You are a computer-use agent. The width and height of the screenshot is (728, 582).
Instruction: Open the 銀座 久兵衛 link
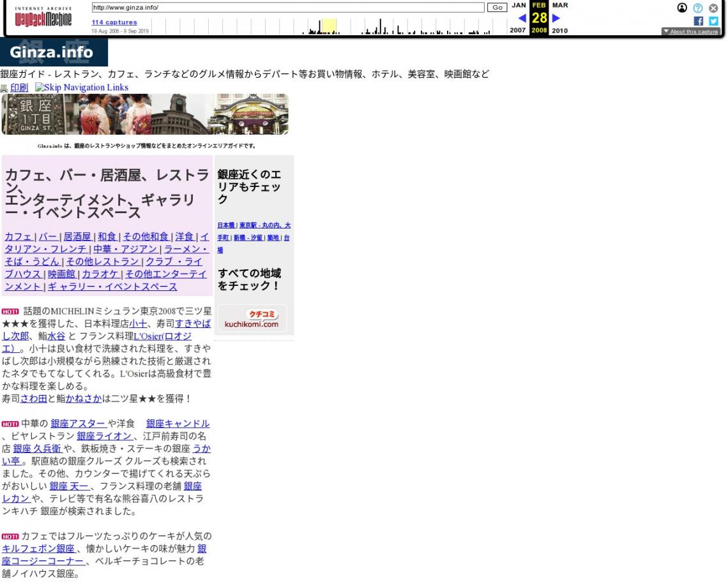click(x=37, y=449)
